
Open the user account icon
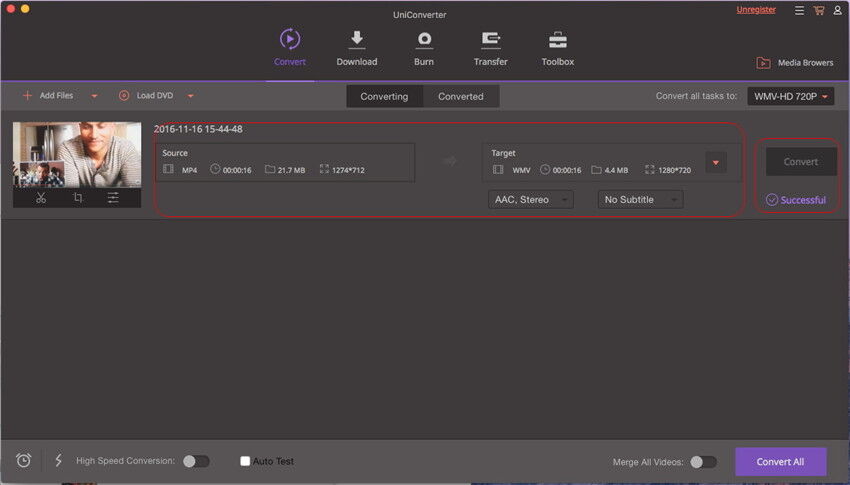coord(838,10)
